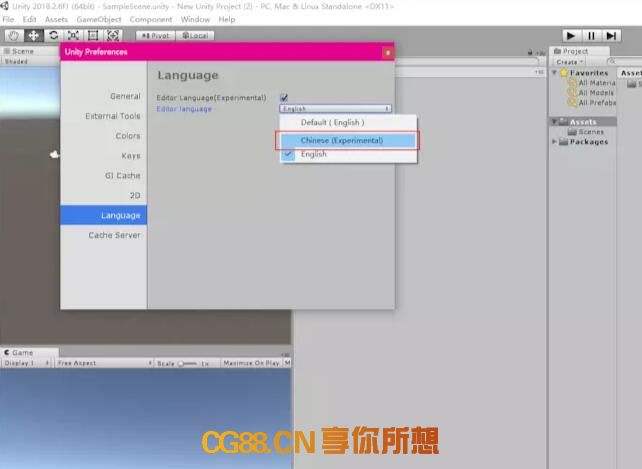
Task: Select Cache Server preferences section
Action: [104, 235]
